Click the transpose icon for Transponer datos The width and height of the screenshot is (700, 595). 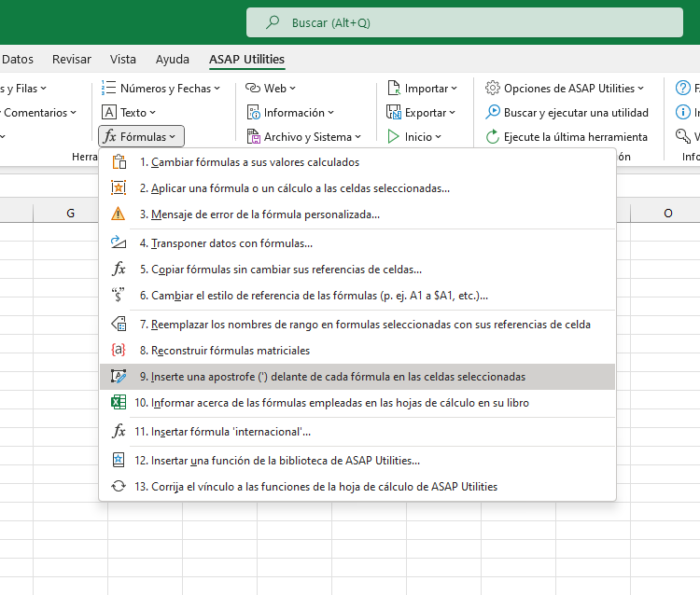tap(119, 242)
